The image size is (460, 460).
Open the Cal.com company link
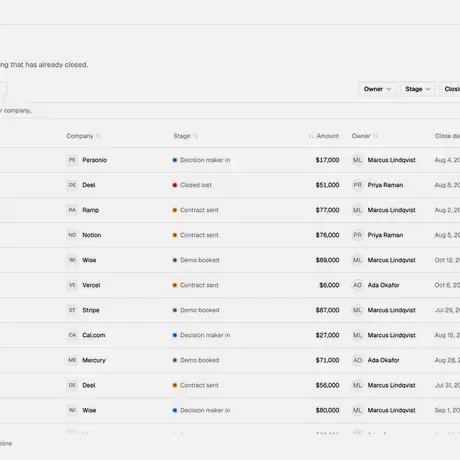pos(94,335)
